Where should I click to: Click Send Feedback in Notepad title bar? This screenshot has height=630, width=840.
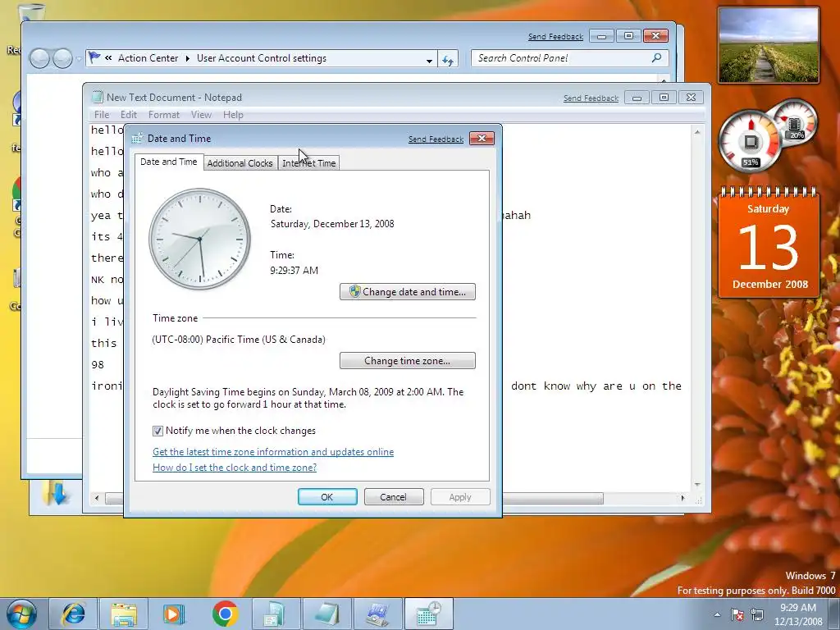click(591, 98)
